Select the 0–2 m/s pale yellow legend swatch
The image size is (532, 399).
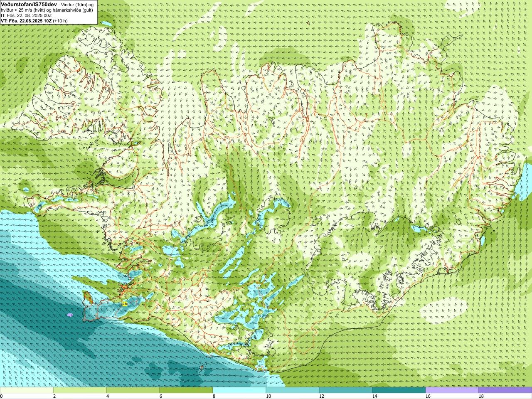(x=27, y=390)
